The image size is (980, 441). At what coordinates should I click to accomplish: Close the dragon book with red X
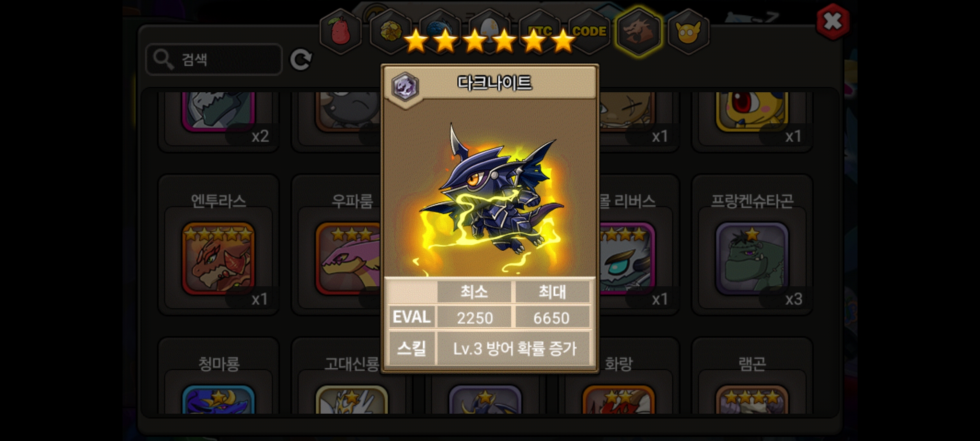833,22
